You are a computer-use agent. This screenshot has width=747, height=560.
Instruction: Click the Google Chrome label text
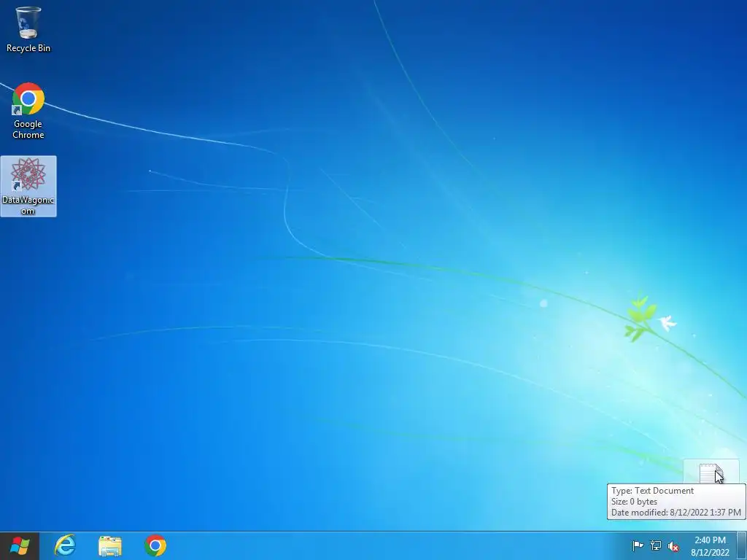[28, 130]
